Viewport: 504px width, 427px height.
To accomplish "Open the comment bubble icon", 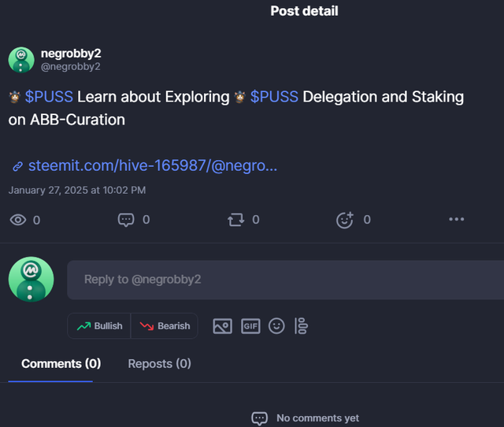I will click(x=126, y=220).
